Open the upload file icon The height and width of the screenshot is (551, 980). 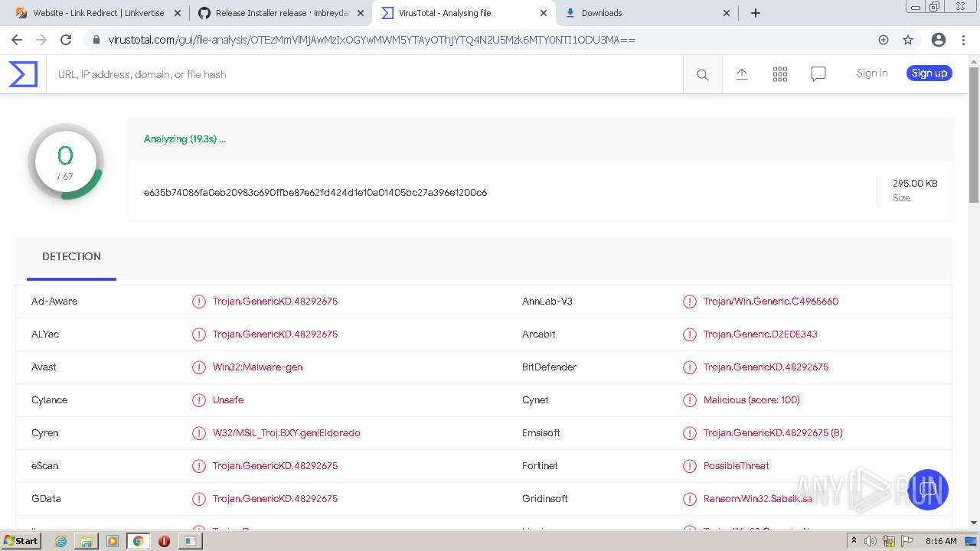point(741,74)
